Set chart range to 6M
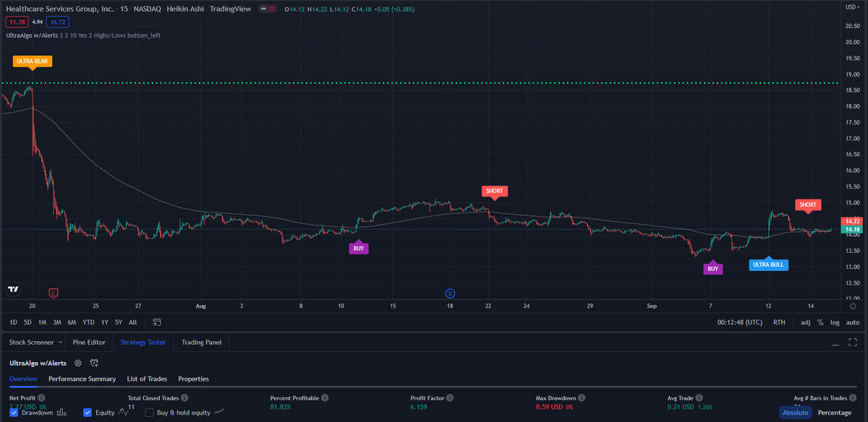Image resolution: width=868 pixels, height=422 pixels. [72, 322]
